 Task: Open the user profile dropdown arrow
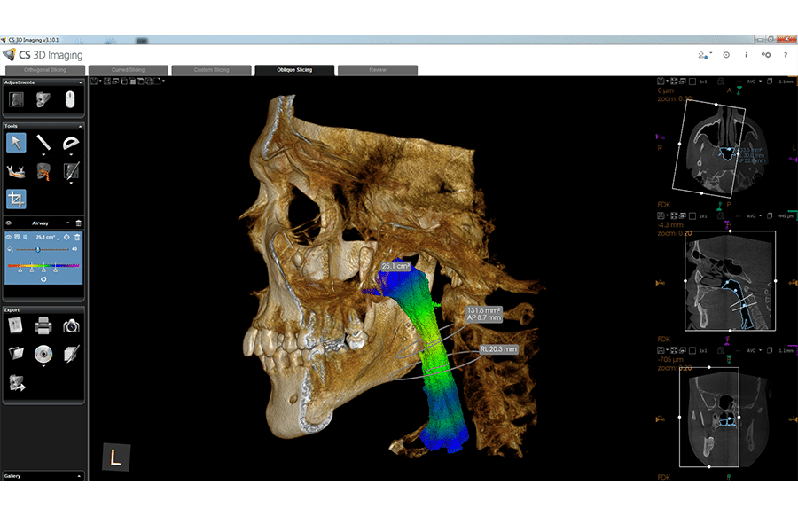(711, 53)
